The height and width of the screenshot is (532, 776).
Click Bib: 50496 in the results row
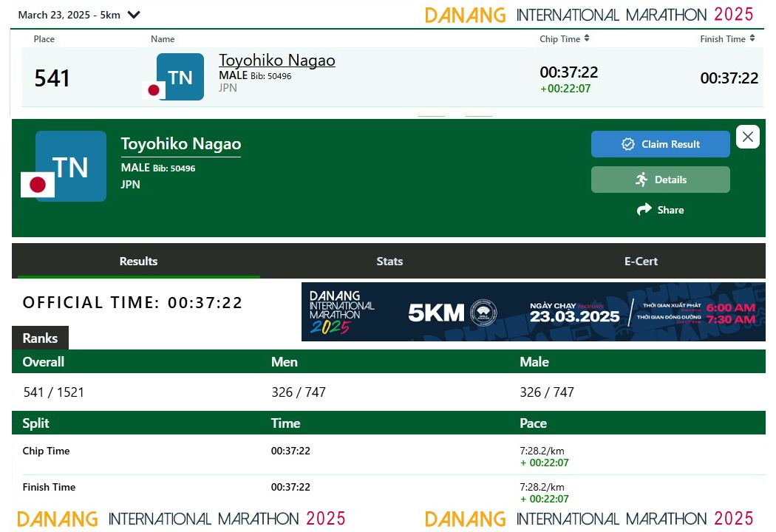tap(270, 76)
